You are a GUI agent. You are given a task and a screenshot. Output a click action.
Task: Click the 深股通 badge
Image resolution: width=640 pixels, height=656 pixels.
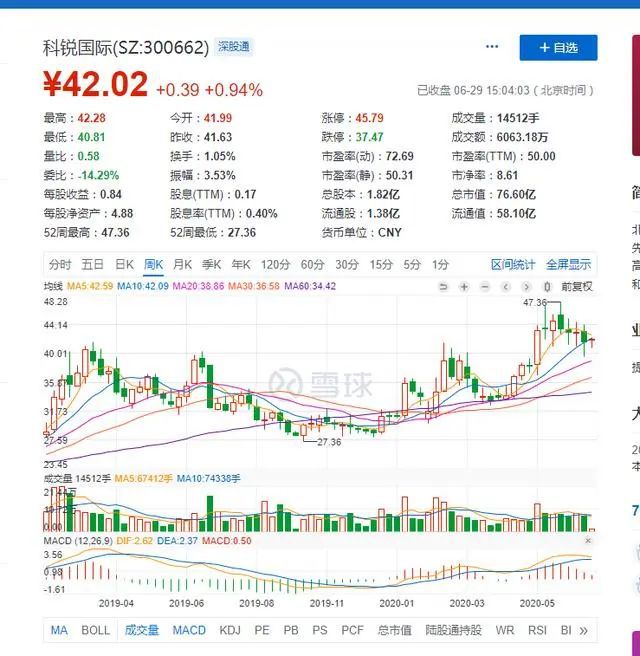(233, 47)
